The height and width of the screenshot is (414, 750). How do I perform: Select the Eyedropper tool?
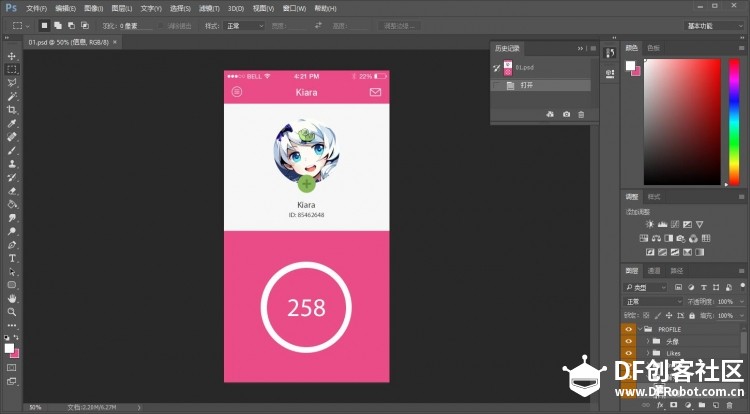pyautogui.click(x=12, y=123)
